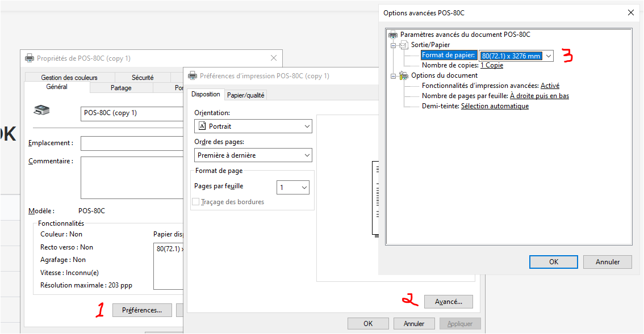644x334 pixels.
Task: Select the Format de papier tree item label
Action: coord(449,56)
